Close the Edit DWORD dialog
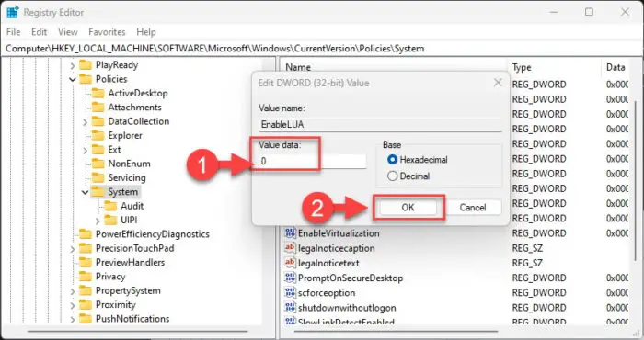Viewport: 644px width, 340px height. (x=499, y=83)
